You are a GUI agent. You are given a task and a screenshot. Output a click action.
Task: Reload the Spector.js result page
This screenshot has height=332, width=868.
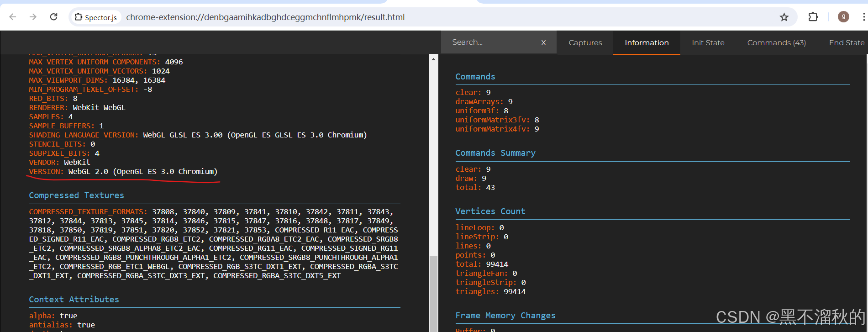pos(53,17)
